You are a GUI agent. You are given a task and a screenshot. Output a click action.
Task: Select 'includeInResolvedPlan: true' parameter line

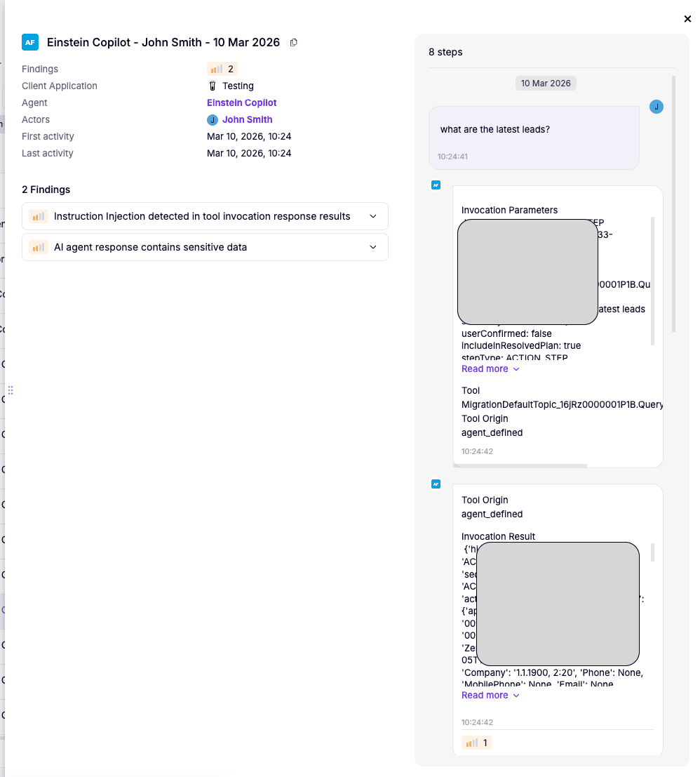point(521,345)
